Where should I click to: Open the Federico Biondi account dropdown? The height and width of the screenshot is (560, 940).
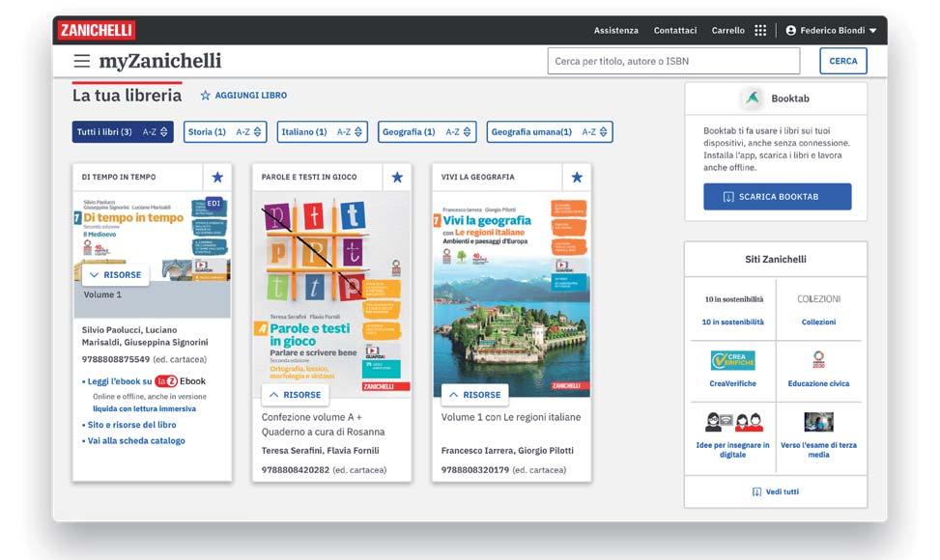pyautogui.click(x=831, y=31)
